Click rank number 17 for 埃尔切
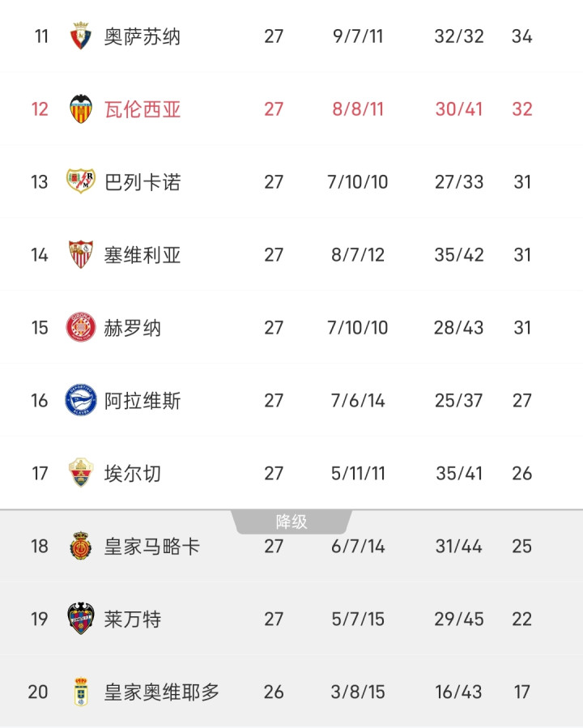The height and width of the screenshot is (728, 583). (x=40, y=474)
